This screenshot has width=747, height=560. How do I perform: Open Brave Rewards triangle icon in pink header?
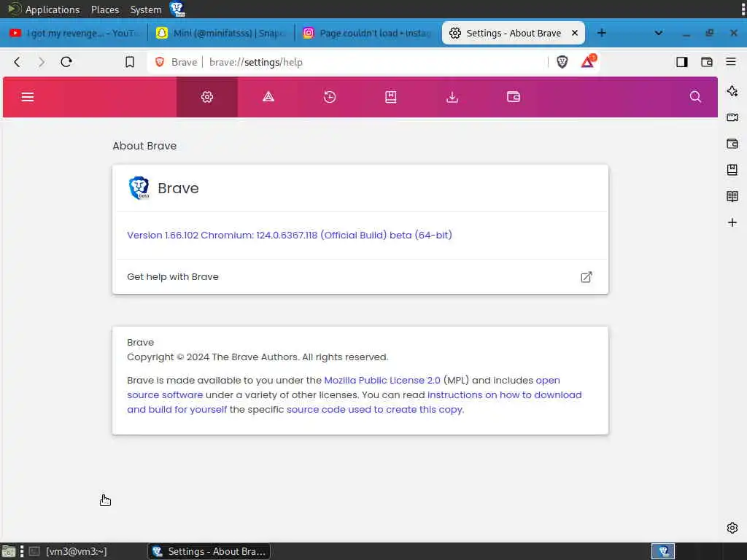[x=268, y=97]
